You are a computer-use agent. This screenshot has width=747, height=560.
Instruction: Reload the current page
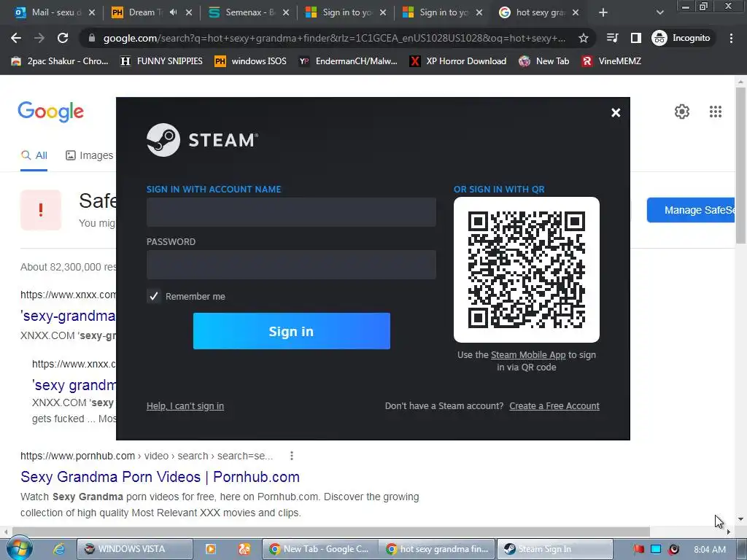63,38
